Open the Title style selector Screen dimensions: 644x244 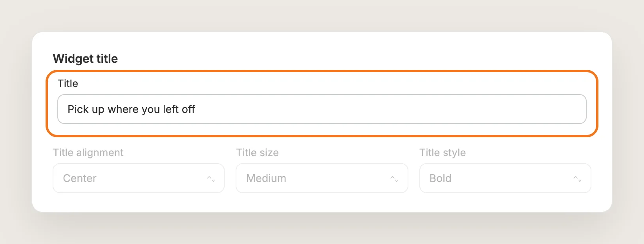[505, 178]
